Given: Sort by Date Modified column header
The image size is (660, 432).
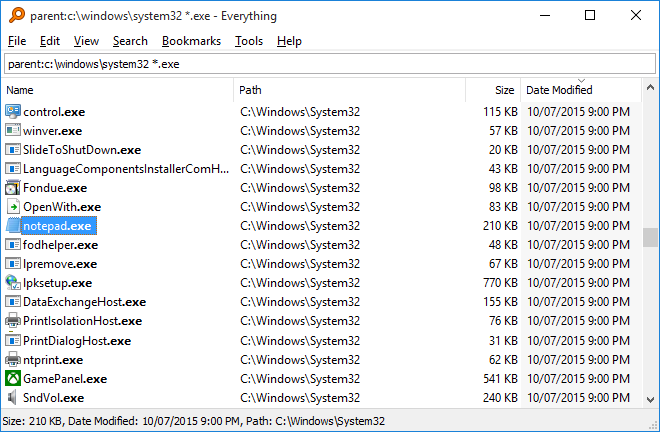Looking at the screenshot, I should click(x=581, y=90).
